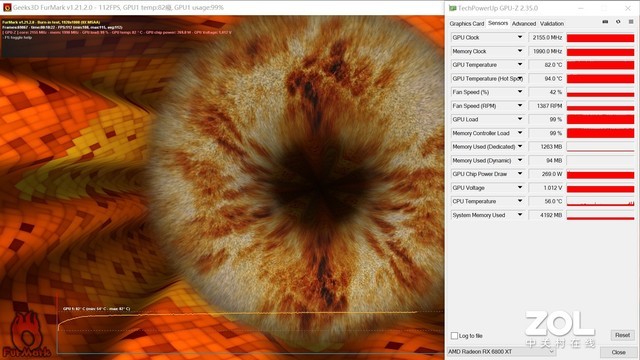Click the 2155.0 MHz GPU Clock value
640x360 pixels.
click(x=546, y=38)
